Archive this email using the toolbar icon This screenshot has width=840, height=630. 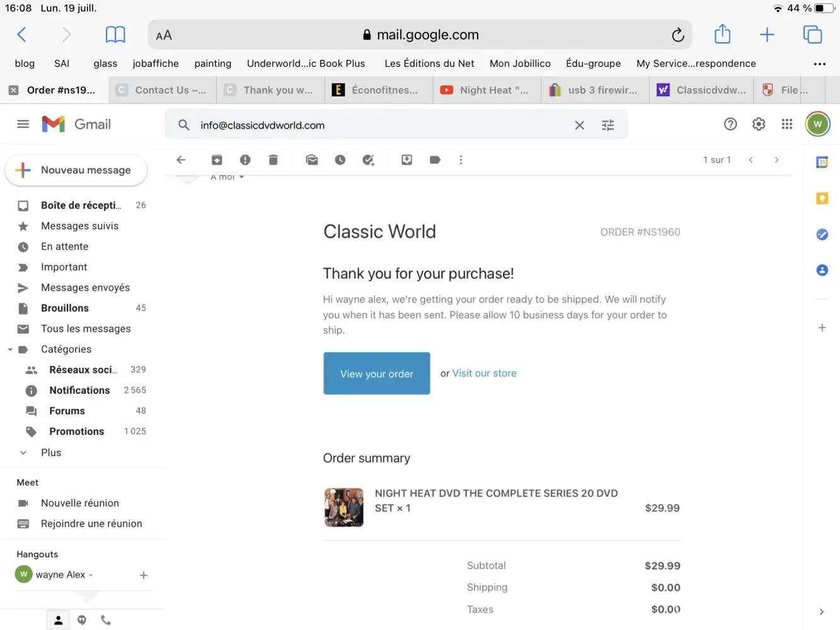[217, 160]
